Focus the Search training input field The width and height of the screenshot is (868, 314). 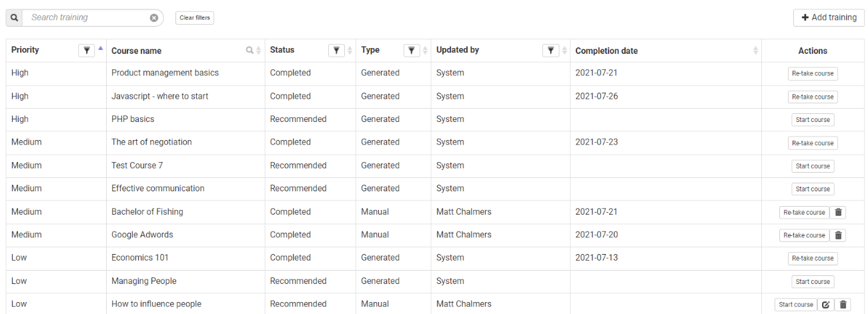tap(87, 18)
